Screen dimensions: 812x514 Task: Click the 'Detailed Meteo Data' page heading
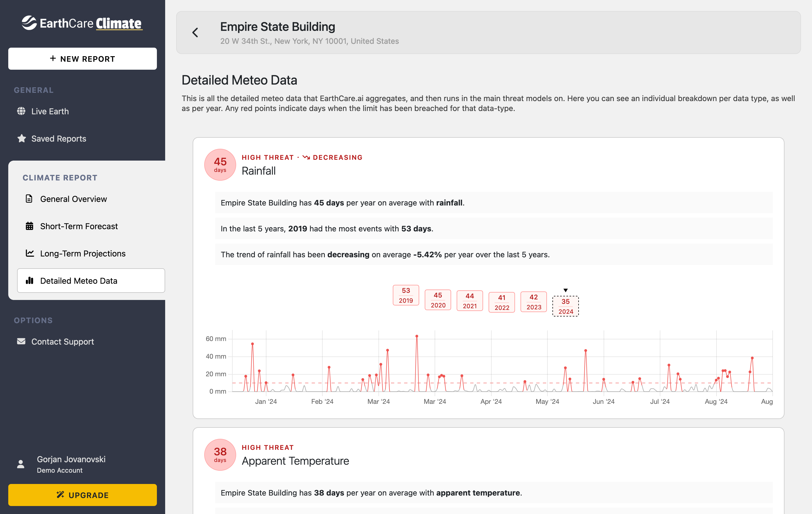pos(239,80)
